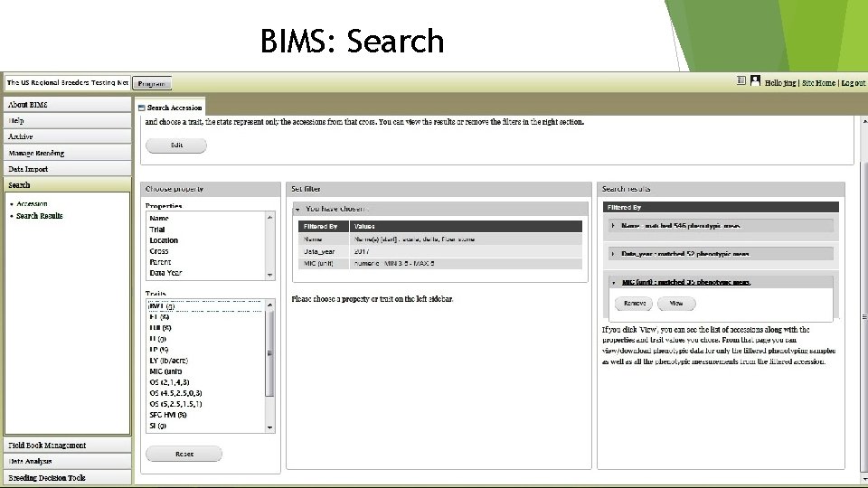Select the Search sidebar section

pos(68,184)
